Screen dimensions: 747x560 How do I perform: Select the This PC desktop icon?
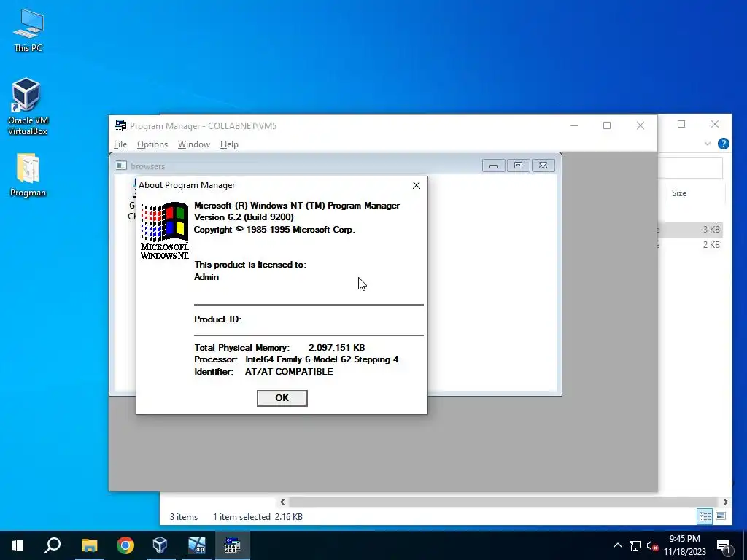[28, 31]
